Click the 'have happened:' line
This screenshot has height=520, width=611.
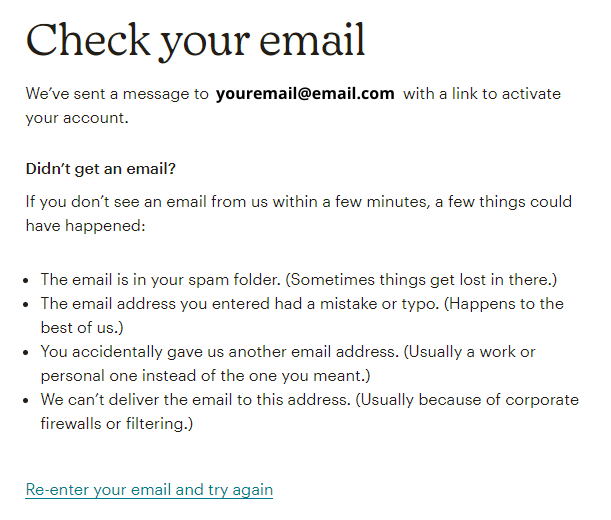click(85, 226)
